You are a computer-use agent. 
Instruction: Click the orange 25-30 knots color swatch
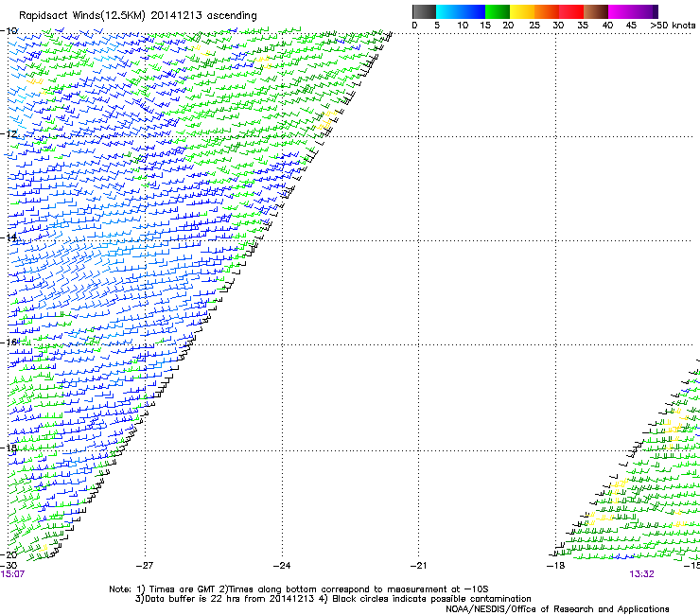click(x=547, y=11)
